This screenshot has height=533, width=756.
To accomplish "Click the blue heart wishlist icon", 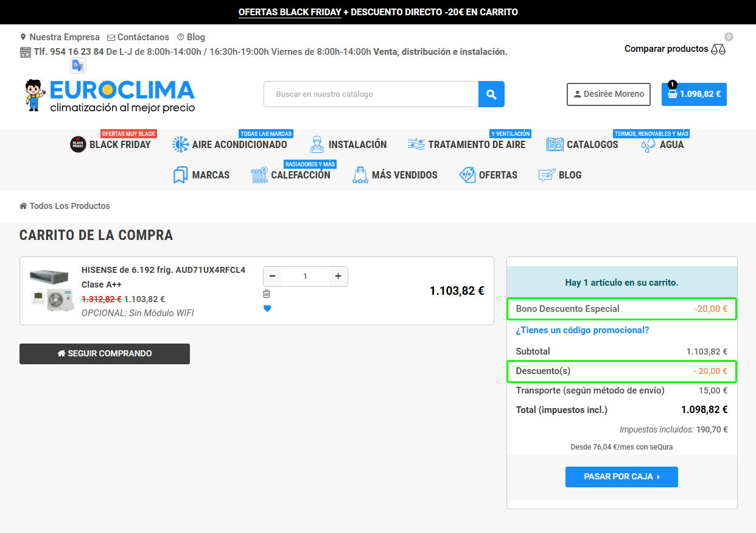I will click(267, 308).
